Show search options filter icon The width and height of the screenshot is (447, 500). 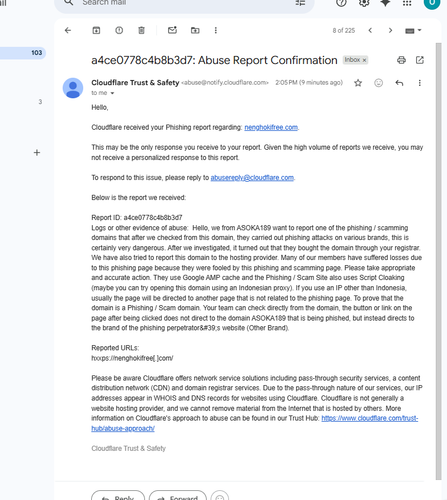(300, 3)
